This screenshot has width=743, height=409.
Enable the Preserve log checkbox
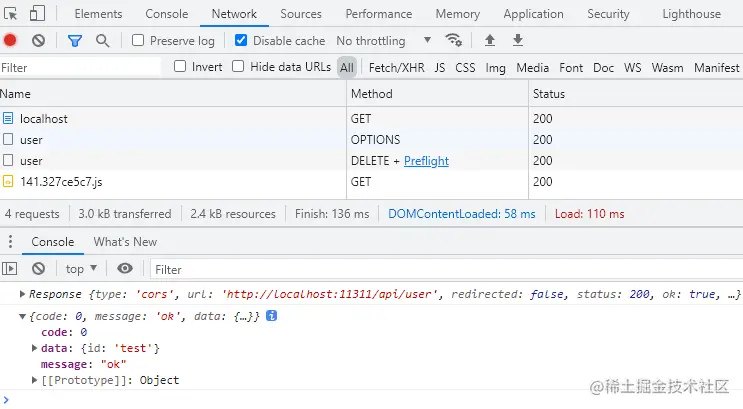point(139,40)
